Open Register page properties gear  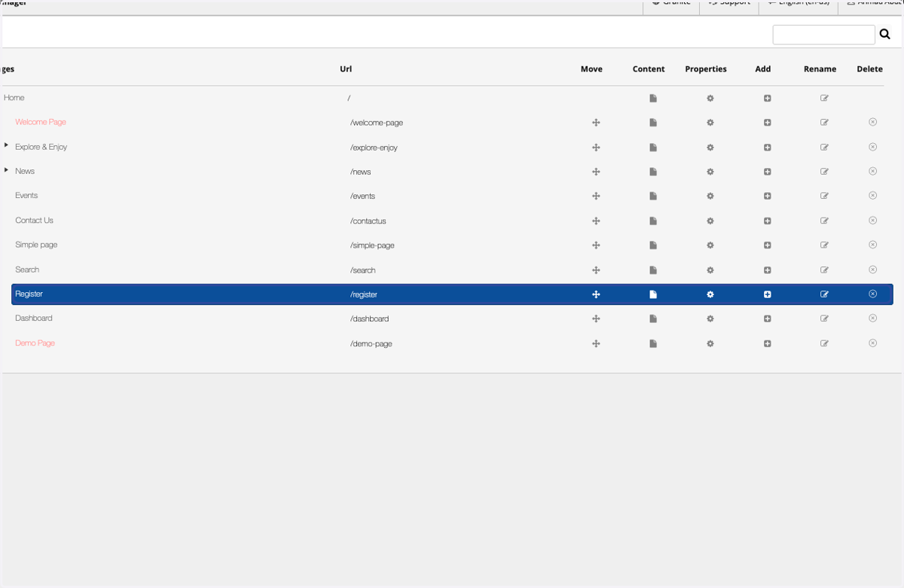click(x=710, y=294)
